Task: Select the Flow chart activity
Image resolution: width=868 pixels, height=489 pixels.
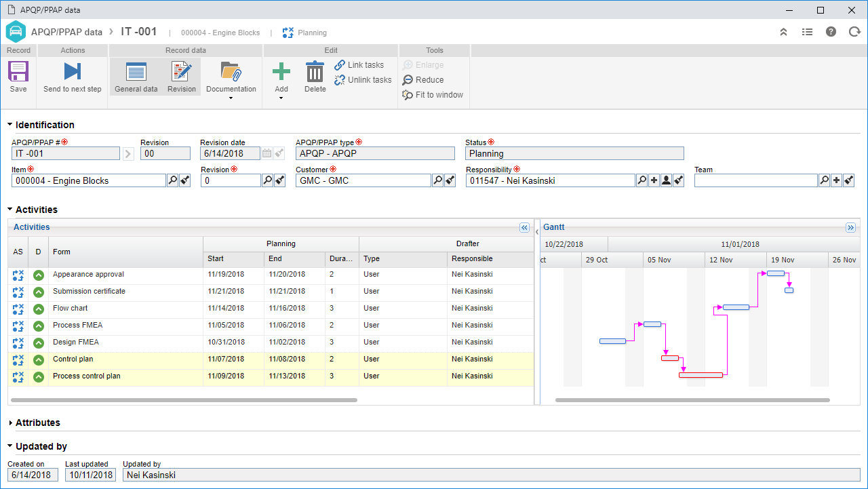Action: [x=271, y=309]
